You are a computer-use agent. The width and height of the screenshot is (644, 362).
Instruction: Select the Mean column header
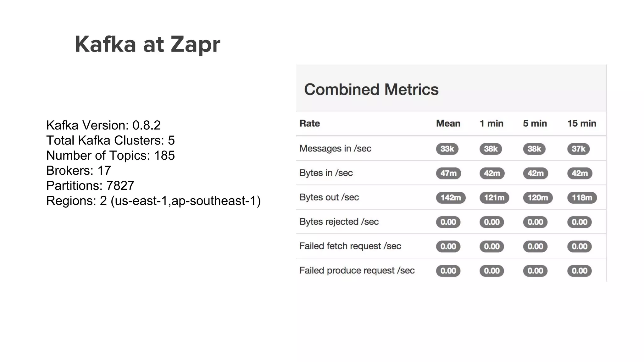click(x=448, y=123)
